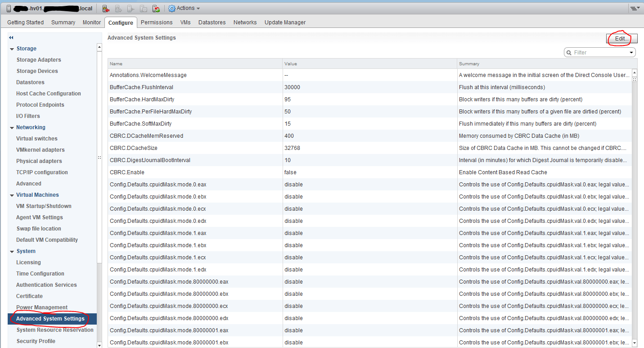The image size is (644, 348).
Task: Open the Datastores sidebar item
Action: click(30, 82)
